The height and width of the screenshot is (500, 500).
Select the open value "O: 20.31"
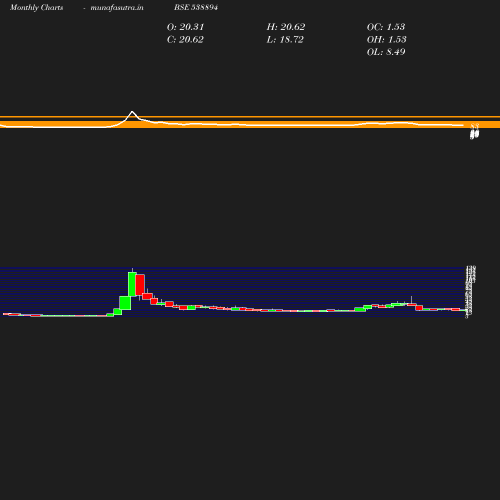point(185,27)
